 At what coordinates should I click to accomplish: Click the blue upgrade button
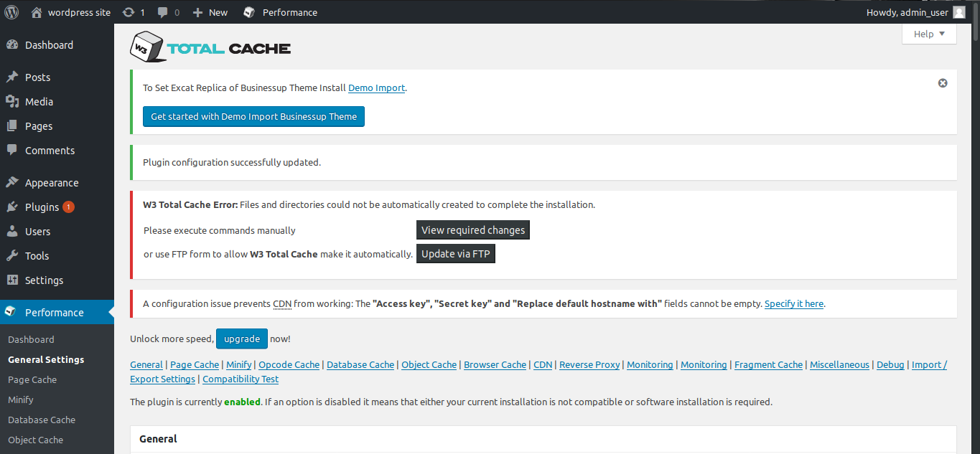coord(241,339)
